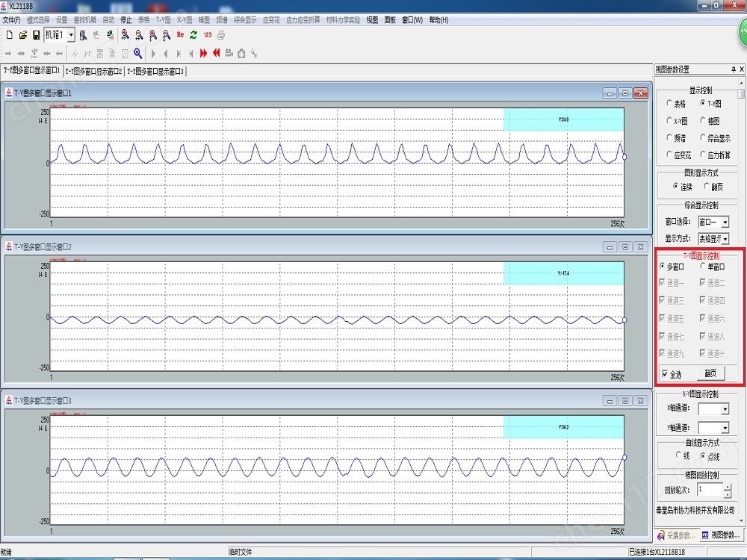The width and height of the screenshot is (747, 560).
Task: Increase 回放轮次 with spinner up arrow
Action: (x=728, y=487)
